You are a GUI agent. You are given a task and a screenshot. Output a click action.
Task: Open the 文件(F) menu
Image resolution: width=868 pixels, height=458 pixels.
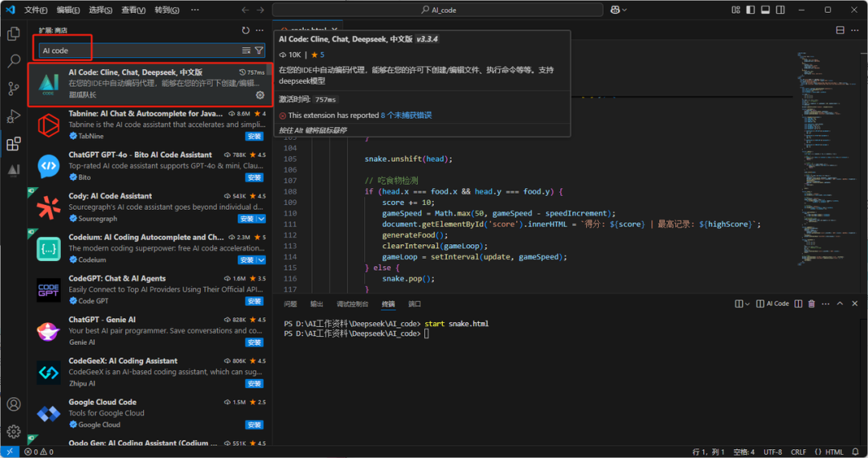point(35,10)
